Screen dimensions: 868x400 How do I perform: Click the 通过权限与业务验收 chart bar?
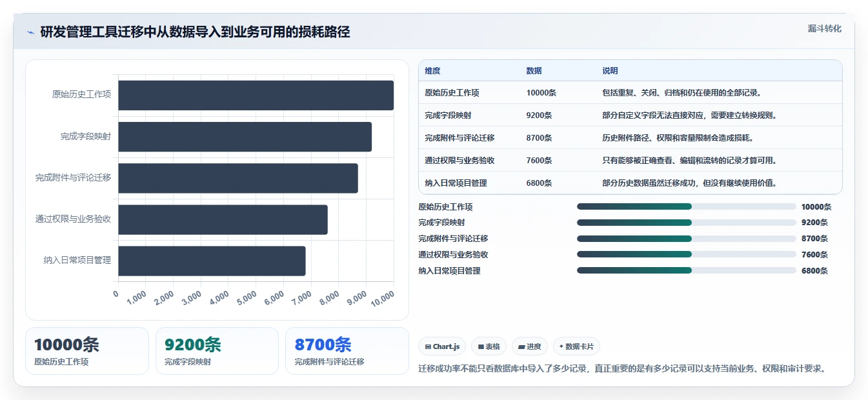tap(223, 219)
